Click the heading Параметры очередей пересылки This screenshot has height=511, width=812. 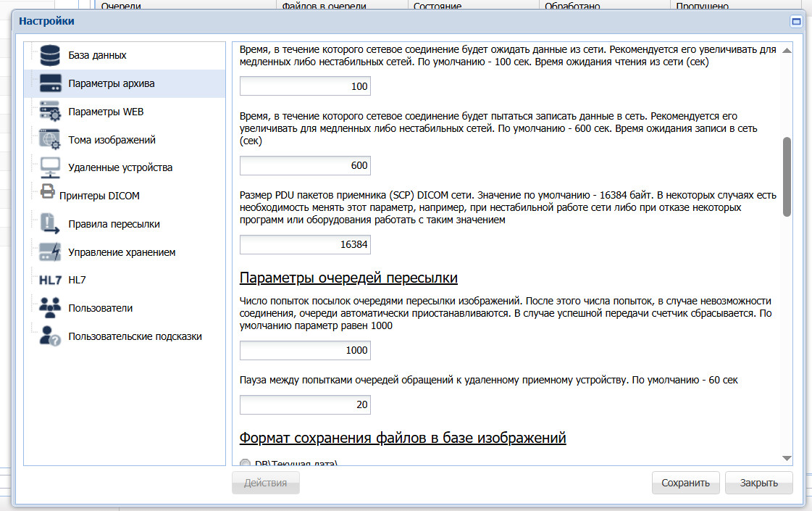click(348, 278)
